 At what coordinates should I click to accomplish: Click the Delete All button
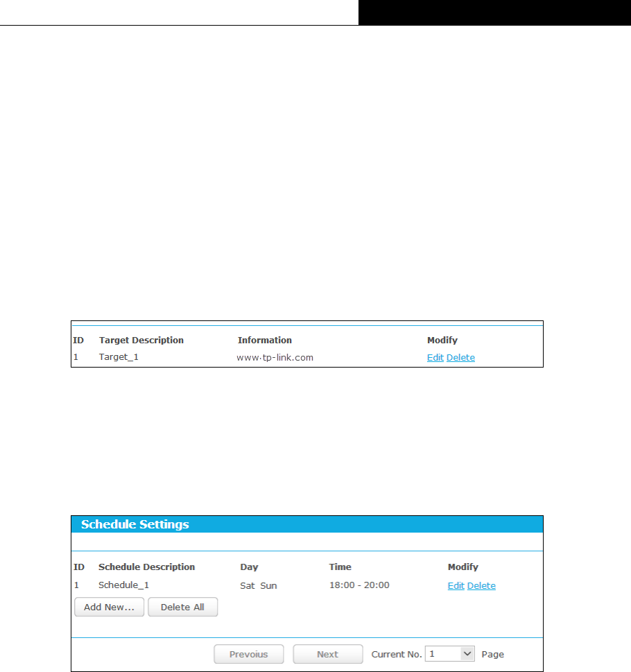click(182, 607)
